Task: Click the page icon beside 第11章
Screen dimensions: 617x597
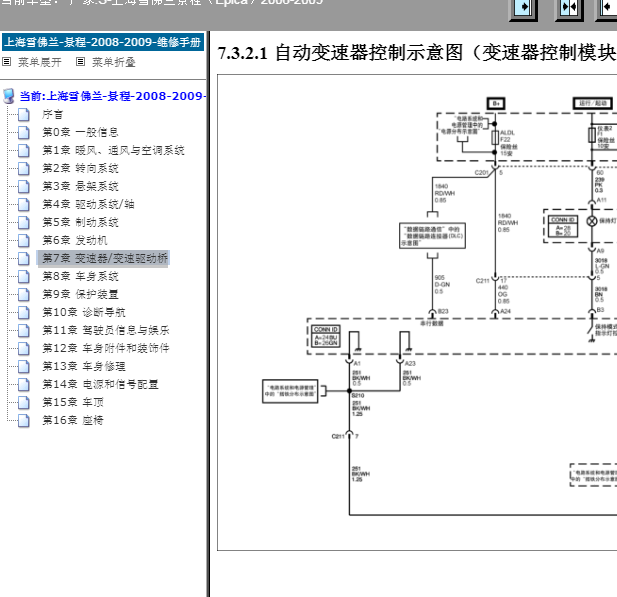Action: (x=24, y=331)
